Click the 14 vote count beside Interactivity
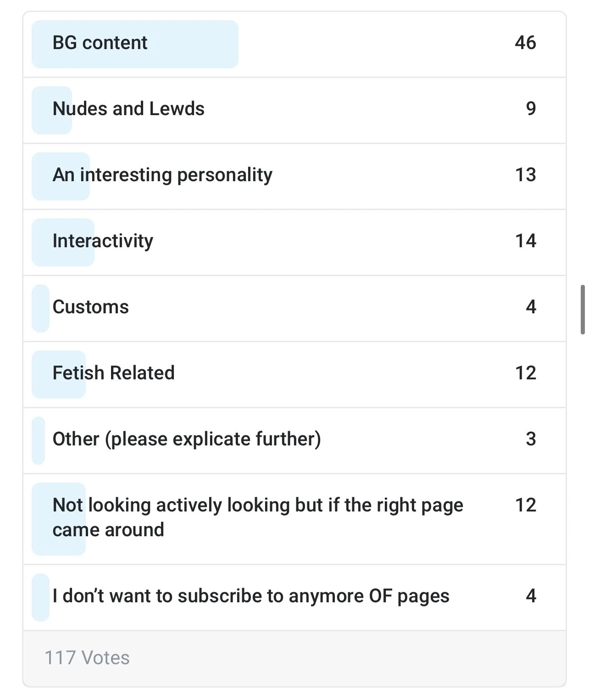589x700 pixels. tap(525, 241)
